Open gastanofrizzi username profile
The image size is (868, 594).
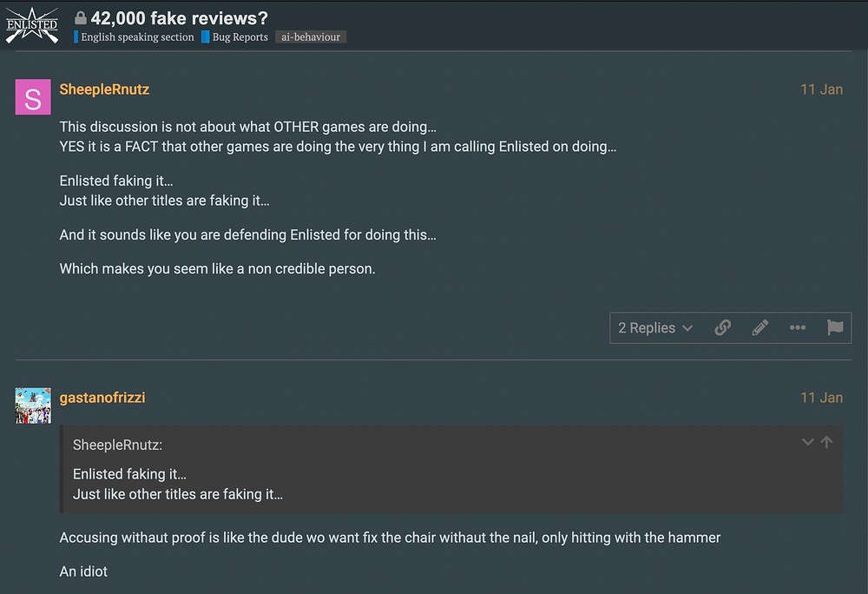click(102, 398)
